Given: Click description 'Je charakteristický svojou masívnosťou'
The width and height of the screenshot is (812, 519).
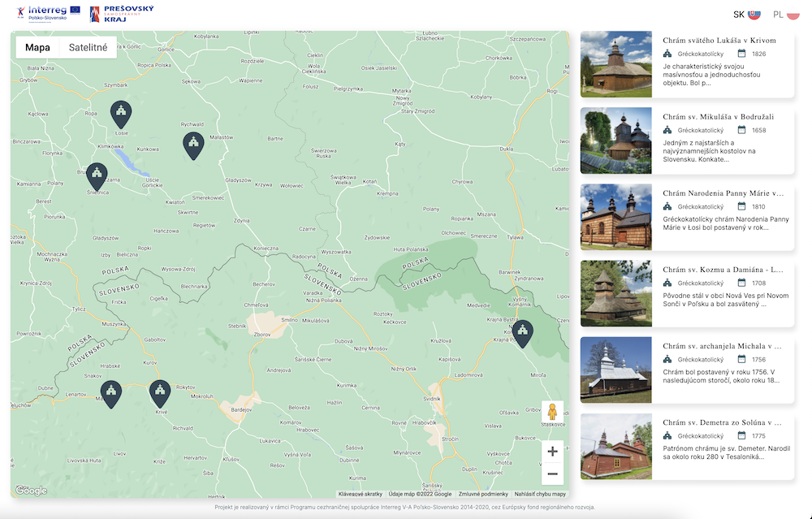Looking at the screenshot, I should click(711, 75).
